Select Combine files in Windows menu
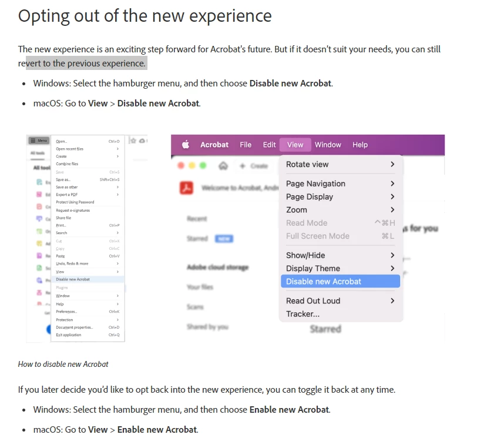The width and height of the screenshot is (477, 448). (x=88, y=163)
